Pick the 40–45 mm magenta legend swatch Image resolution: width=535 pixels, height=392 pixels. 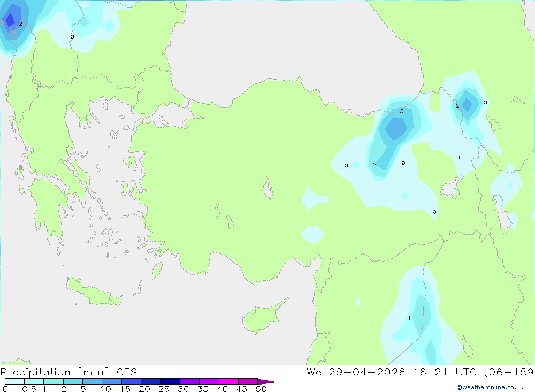pos(228,381)
